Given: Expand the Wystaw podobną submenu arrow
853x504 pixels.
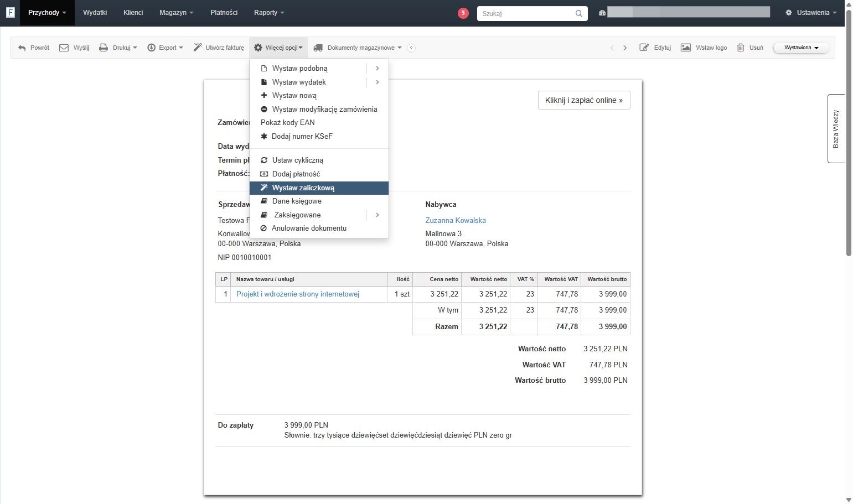Looking at the screenshot, I should (378, 69).
